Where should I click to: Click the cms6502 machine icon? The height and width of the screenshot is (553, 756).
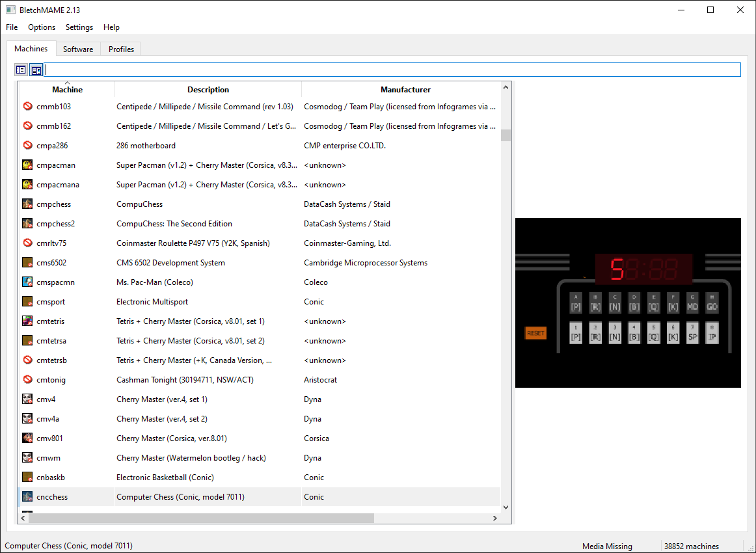[x=27, y=262]
